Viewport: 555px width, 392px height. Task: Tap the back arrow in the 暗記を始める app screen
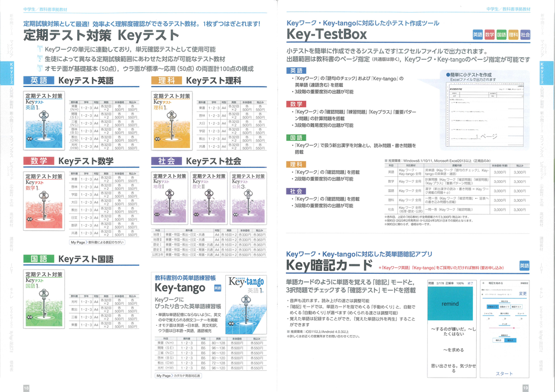coord(484,283)
